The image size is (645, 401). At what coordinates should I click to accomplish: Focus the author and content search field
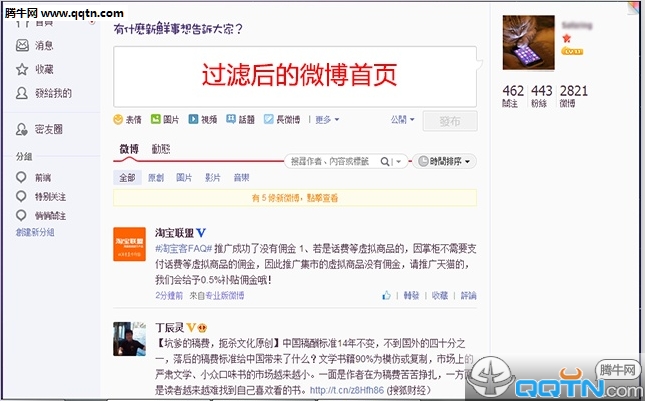tap(332, 161)
